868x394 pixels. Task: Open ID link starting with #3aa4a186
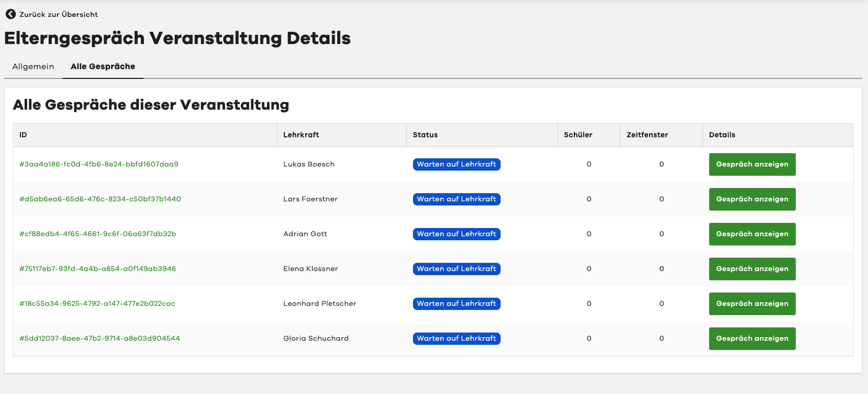99,164
